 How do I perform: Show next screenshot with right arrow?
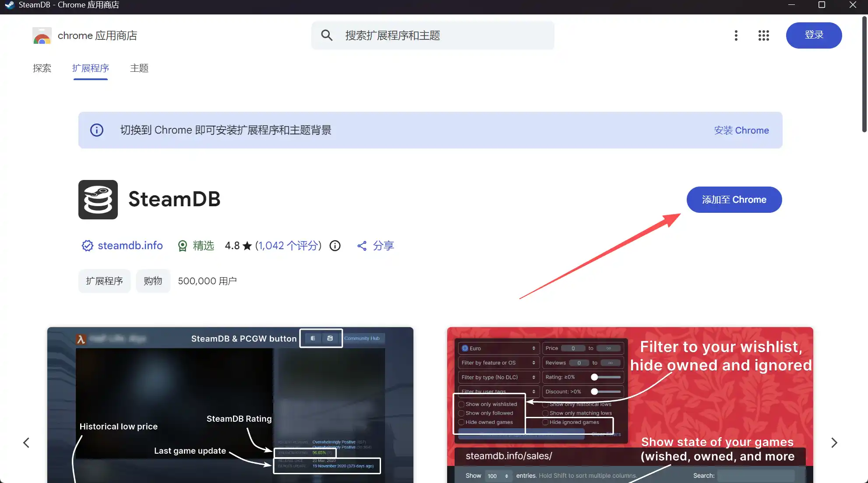tap(834, 443)
